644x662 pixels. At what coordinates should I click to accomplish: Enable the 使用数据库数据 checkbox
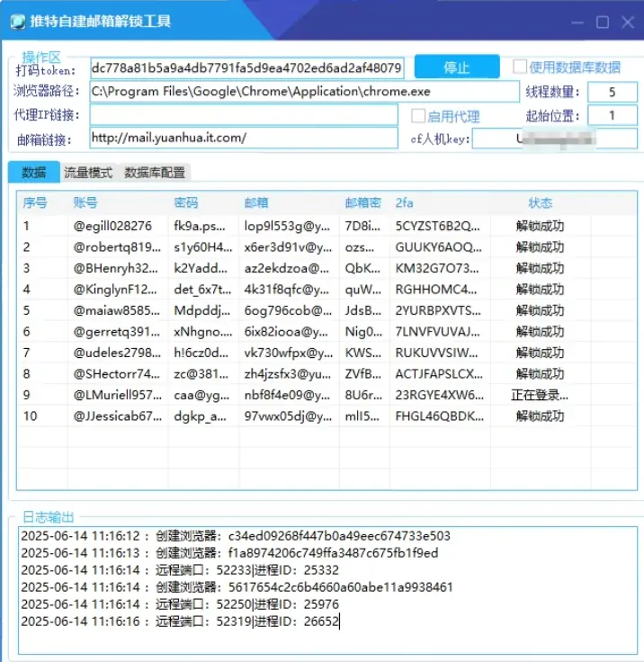click(520, 67)
